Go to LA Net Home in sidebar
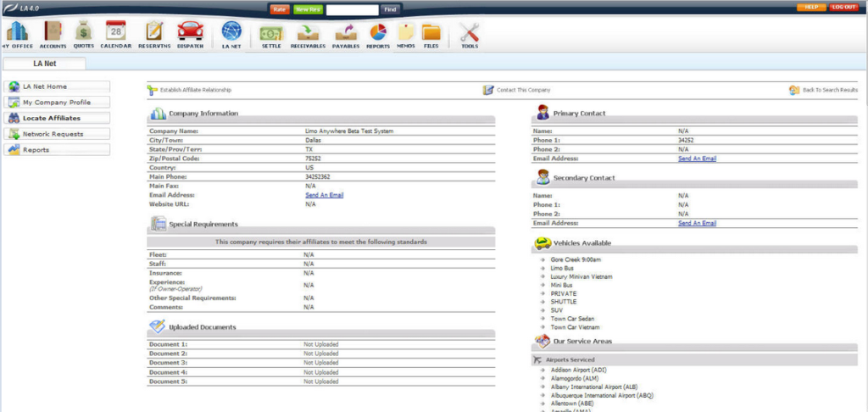This screenshot has width=868, height=412. click(58, 86)
